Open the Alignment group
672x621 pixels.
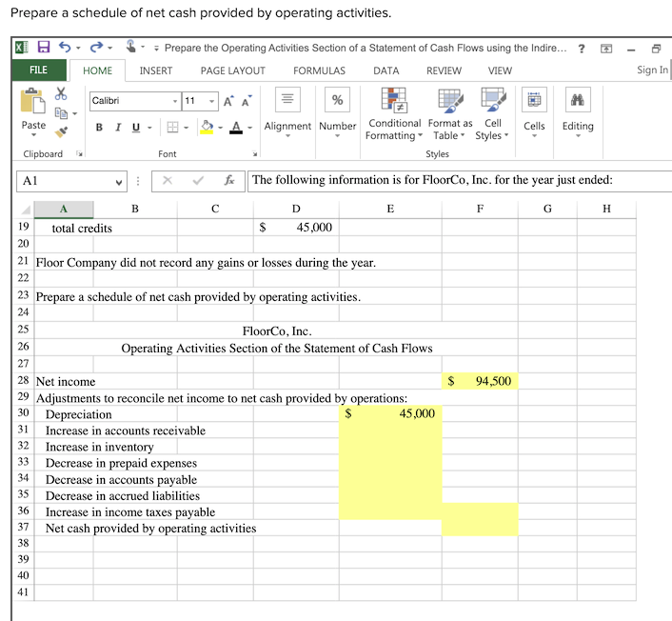coord(287,113)
